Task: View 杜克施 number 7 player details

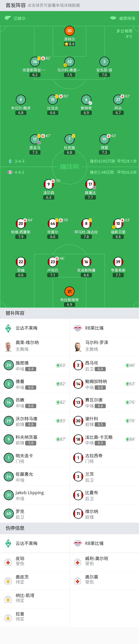Action: (x=69, y=140)
